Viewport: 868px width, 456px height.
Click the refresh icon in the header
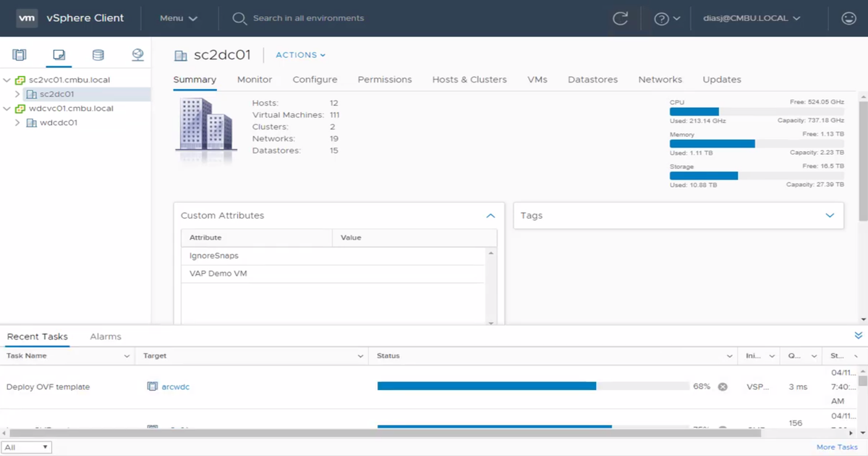click(621, 18)
